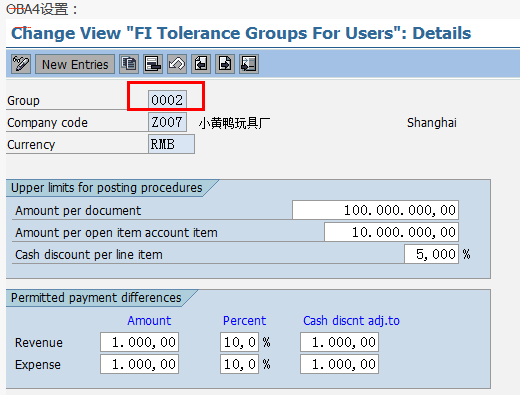This screenshot has height=395, width=520.
Task: Edit the Expense Cash discnt adj.to field
Action: point(339,364)
